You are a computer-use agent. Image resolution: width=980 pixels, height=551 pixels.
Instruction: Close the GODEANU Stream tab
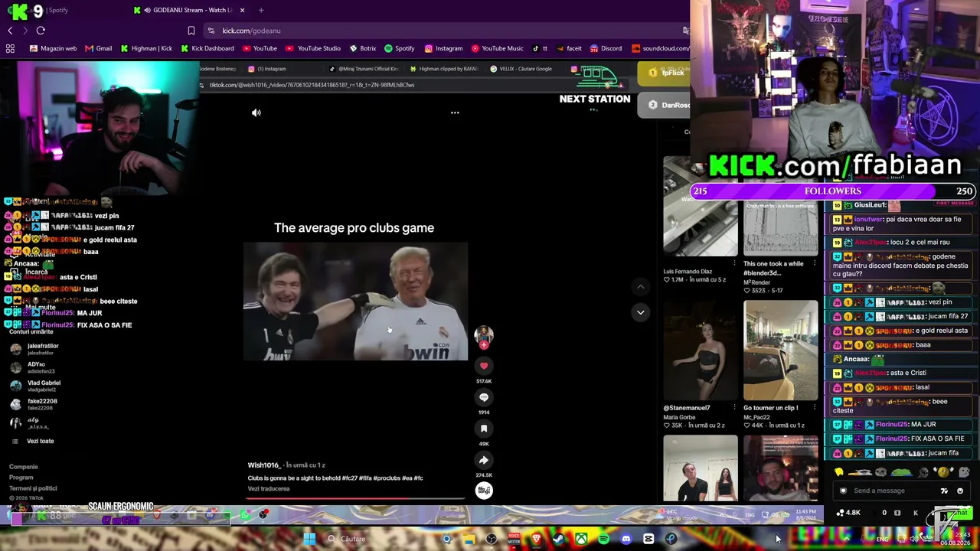click(x=242, y=10)
